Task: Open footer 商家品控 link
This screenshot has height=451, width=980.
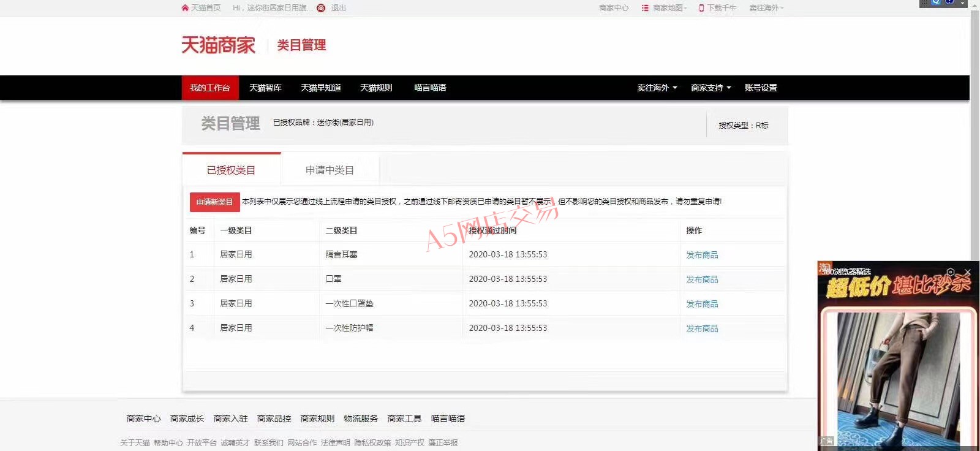Action: (x=274, y=419)
